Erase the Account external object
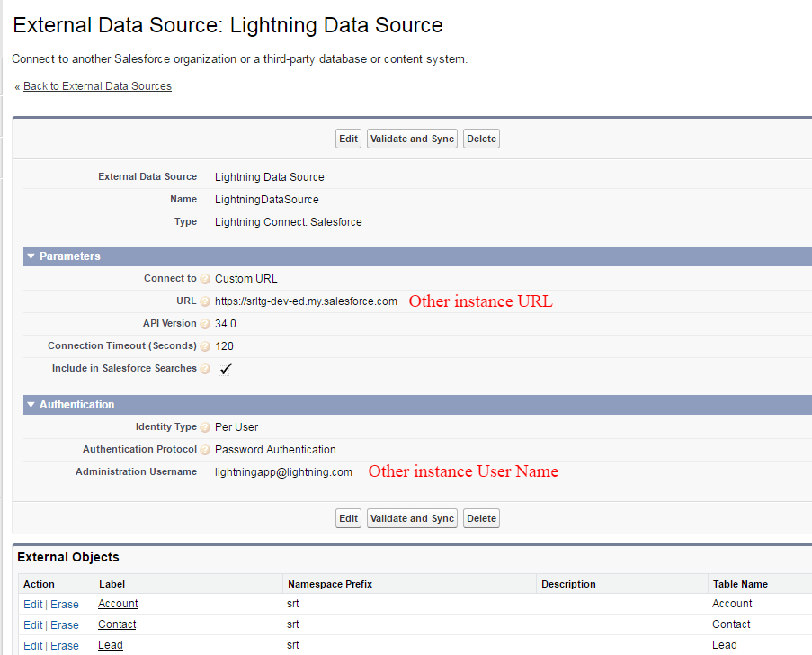This screenshot has width=812, height=655. tap(65, 605)
